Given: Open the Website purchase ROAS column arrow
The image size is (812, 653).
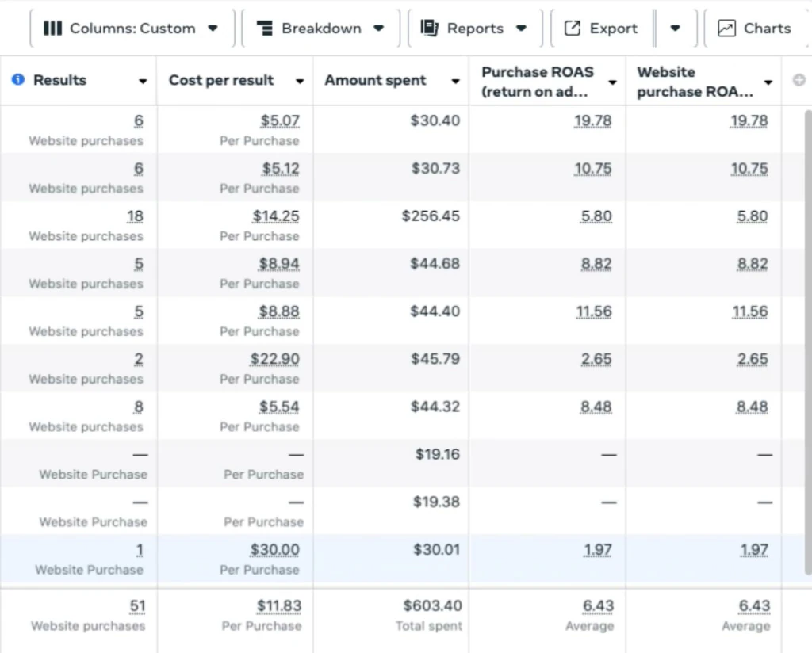Looking at the screenshot, I should [x=768, y=82].
